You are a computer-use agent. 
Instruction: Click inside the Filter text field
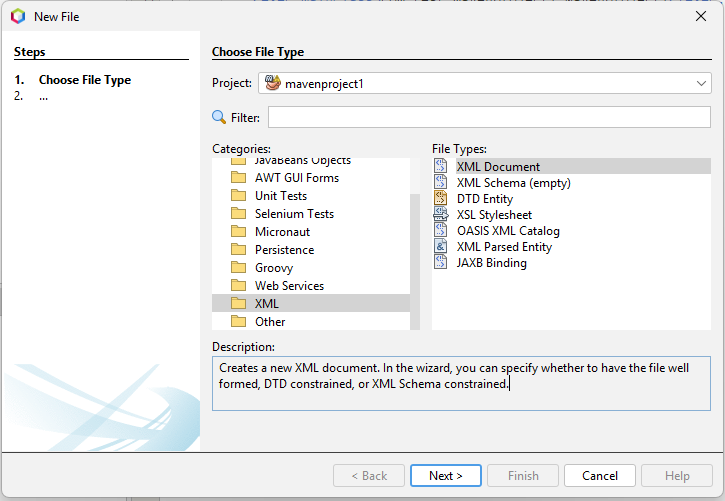click(489, 118)
